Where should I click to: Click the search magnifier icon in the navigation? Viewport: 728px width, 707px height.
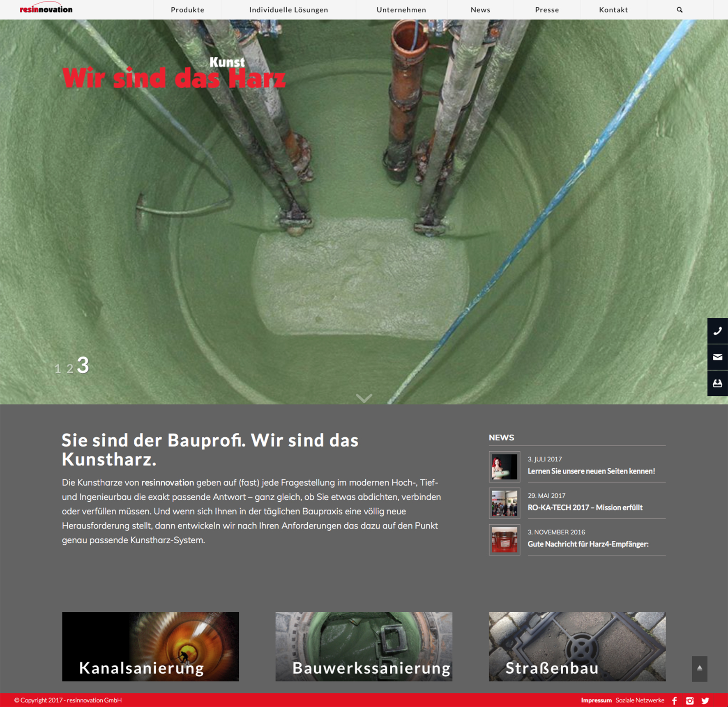(x=680, y=10)
